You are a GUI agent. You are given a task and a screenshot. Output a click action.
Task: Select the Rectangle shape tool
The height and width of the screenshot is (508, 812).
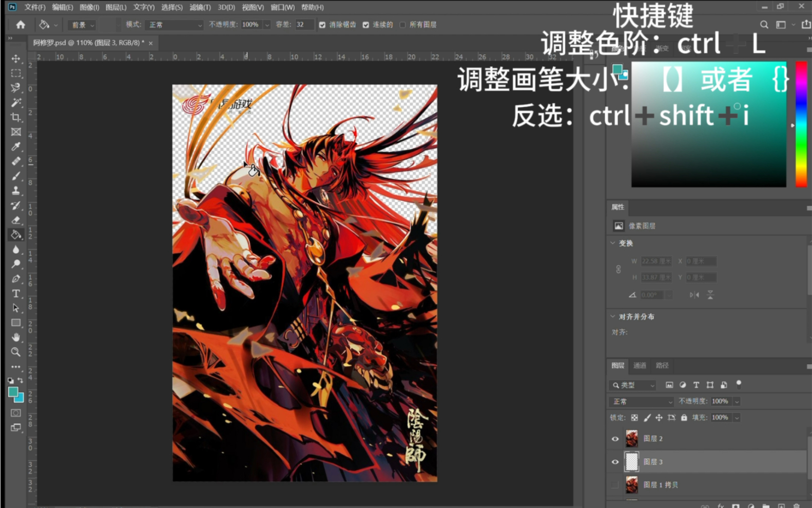[x=16, y=323]
